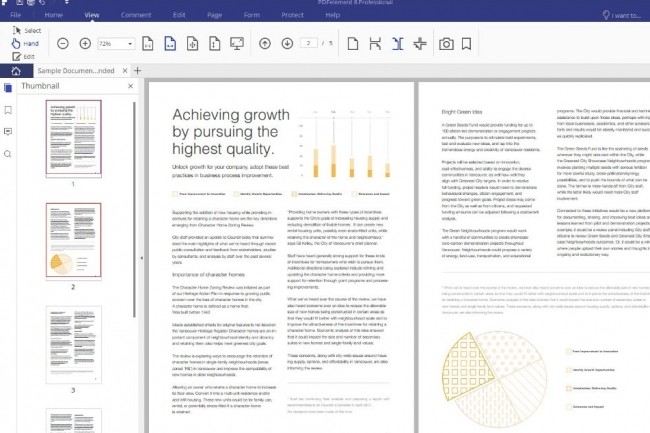Select the Single page layout icon

[x=353, y=44]
